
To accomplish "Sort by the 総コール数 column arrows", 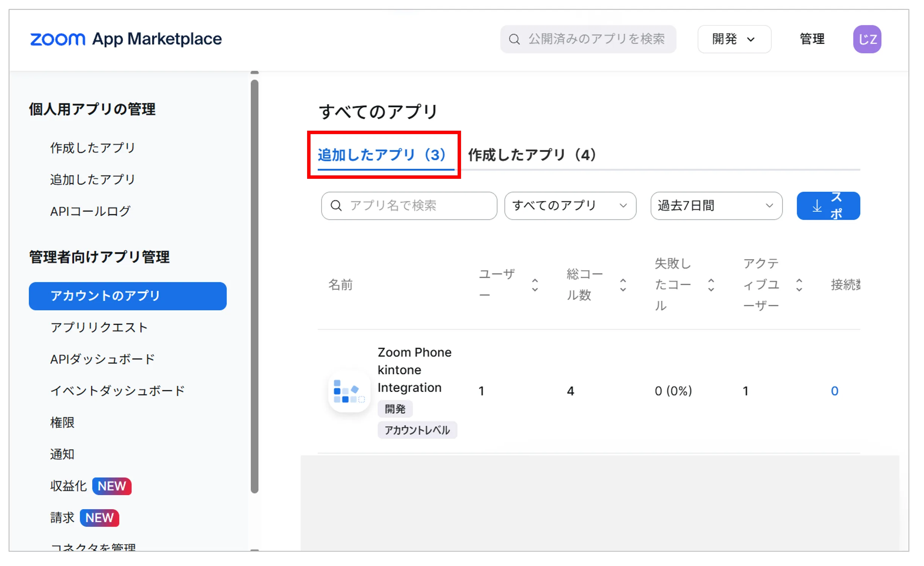I will (623, 285).
